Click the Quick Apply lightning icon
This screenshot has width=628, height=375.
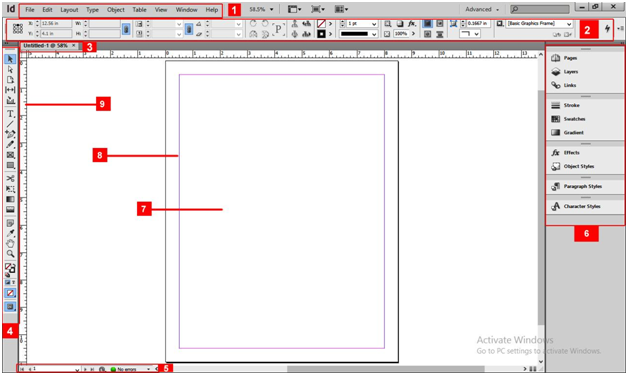[x=607, y=28]
